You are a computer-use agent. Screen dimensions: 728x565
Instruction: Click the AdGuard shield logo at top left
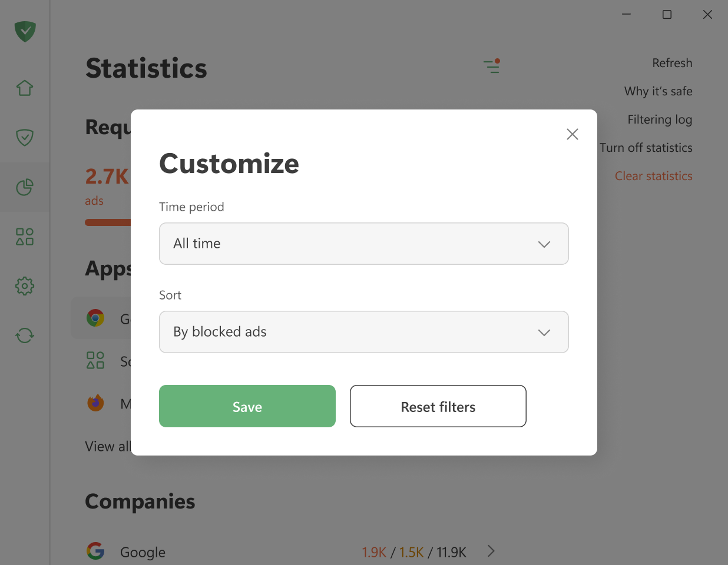click(x=24, y=32)
